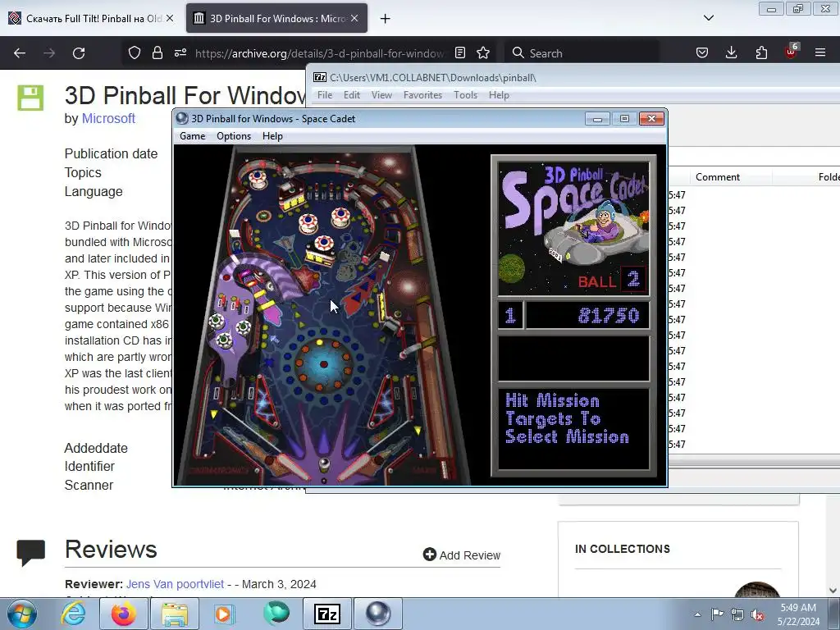Switch to 7-Zip in the taskbar

(x=327, y=614)
